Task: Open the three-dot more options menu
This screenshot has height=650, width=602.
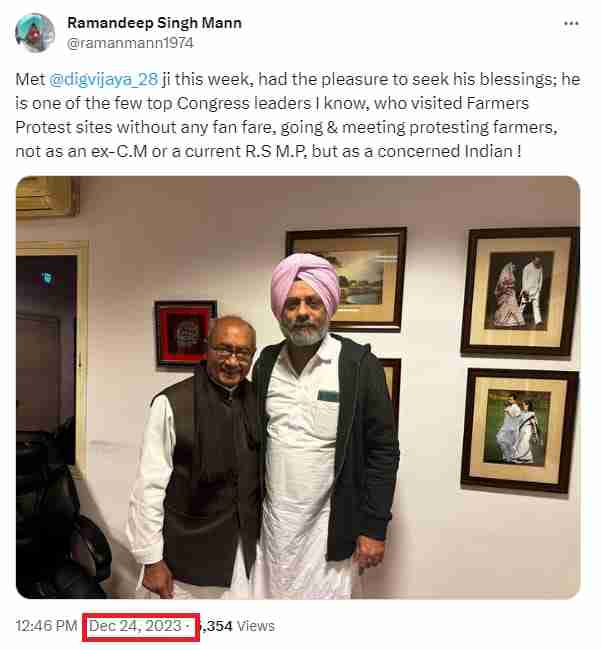Action: [571, 24]
